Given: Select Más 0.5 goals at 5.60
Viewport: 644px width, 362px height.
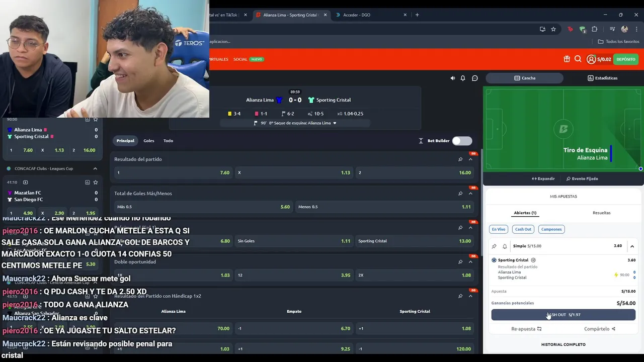Looking at the screenshot, I should click(204, 207).
